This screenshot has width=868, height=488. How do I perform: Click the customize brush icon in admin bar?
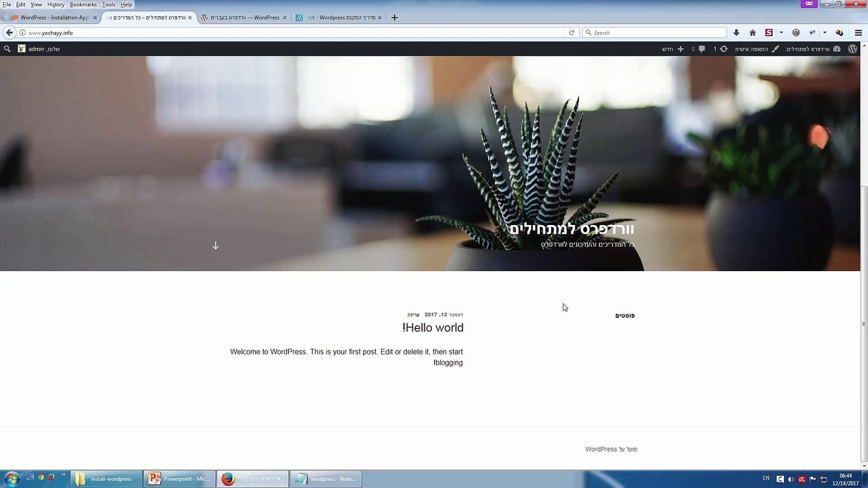pyautogui.click(x=775, y=49)
